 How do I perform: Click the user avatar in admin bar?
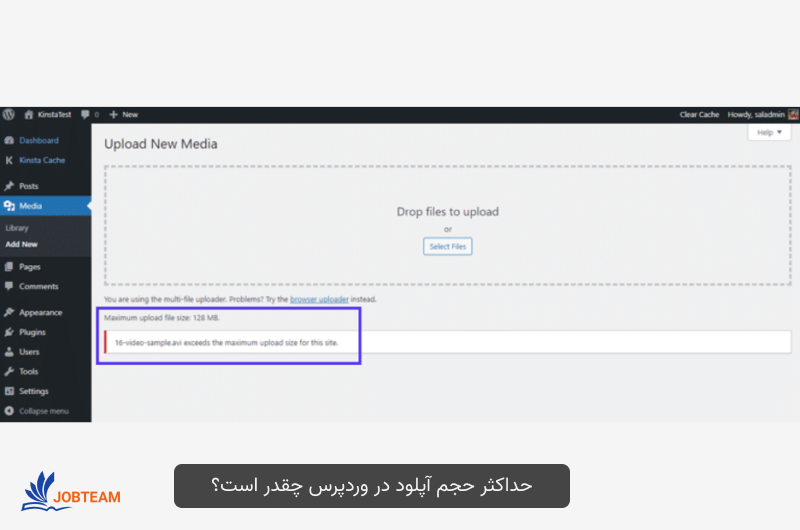(x=793, y=114)
